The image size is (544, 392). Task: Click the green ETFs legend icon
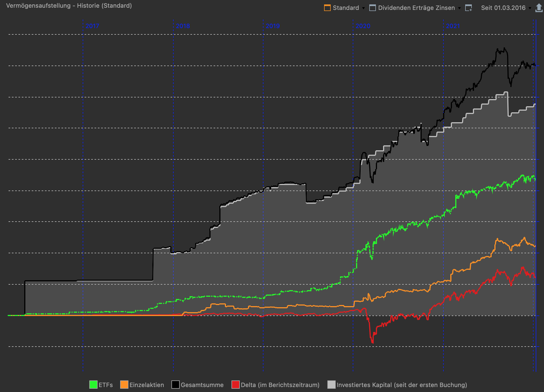tap(93, 385)
